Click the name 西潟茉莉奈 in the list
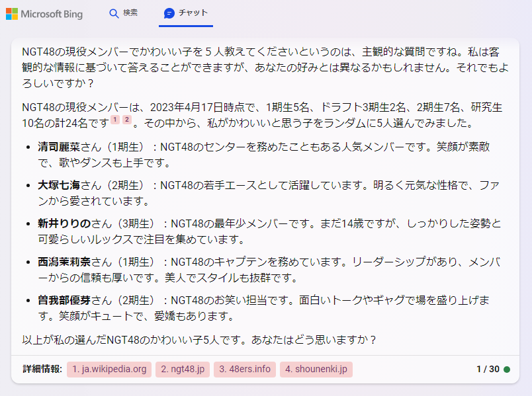 [64, 262]
